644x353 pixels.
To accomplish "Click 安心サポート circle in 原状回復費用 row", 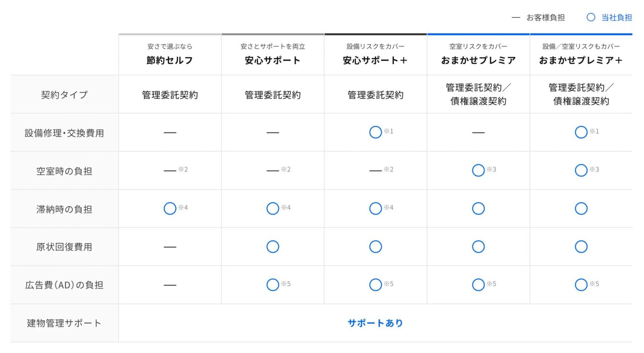I will click(273, 247).
